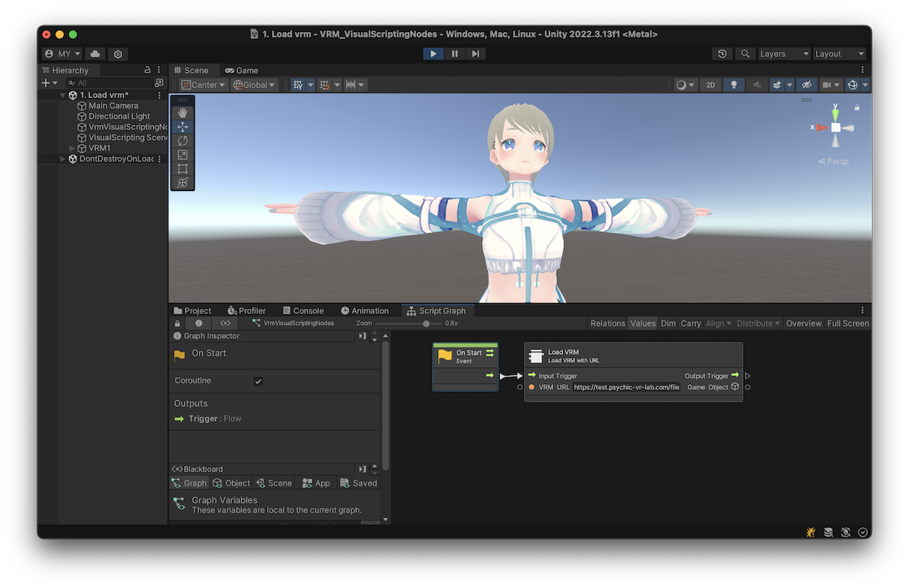The width and height of the screenshot is (909, 588).
Task: Click the VrmVisualScriptingNodes graph breadcrumb
Action: 293,323
